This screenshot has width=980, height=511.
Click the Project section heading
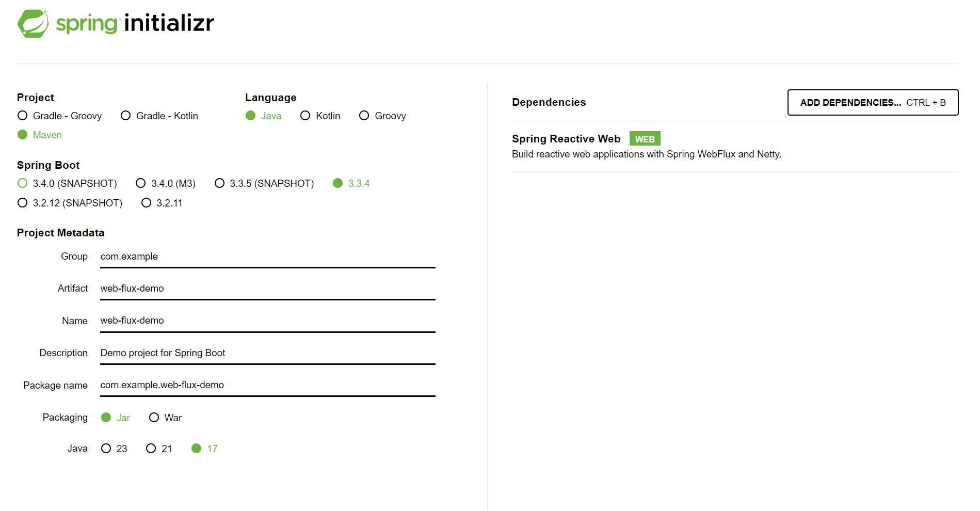coord(35,98)
